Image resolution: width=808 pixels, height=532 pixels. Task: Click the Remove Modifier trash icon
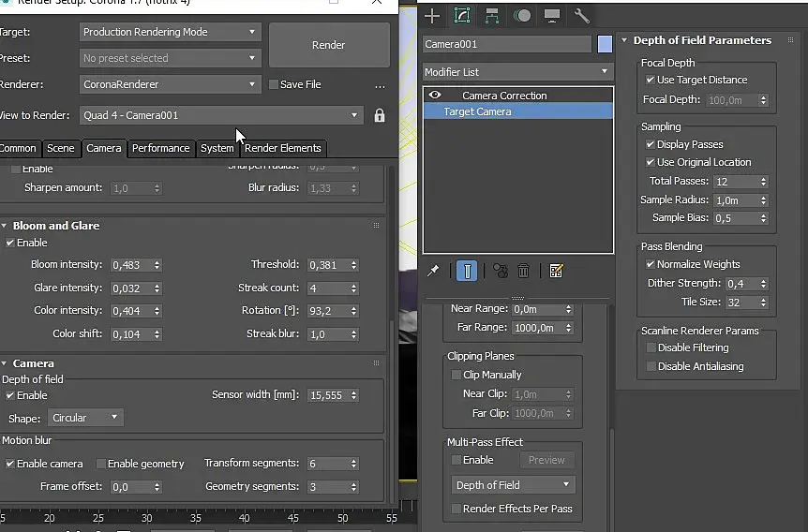(523, 271)
